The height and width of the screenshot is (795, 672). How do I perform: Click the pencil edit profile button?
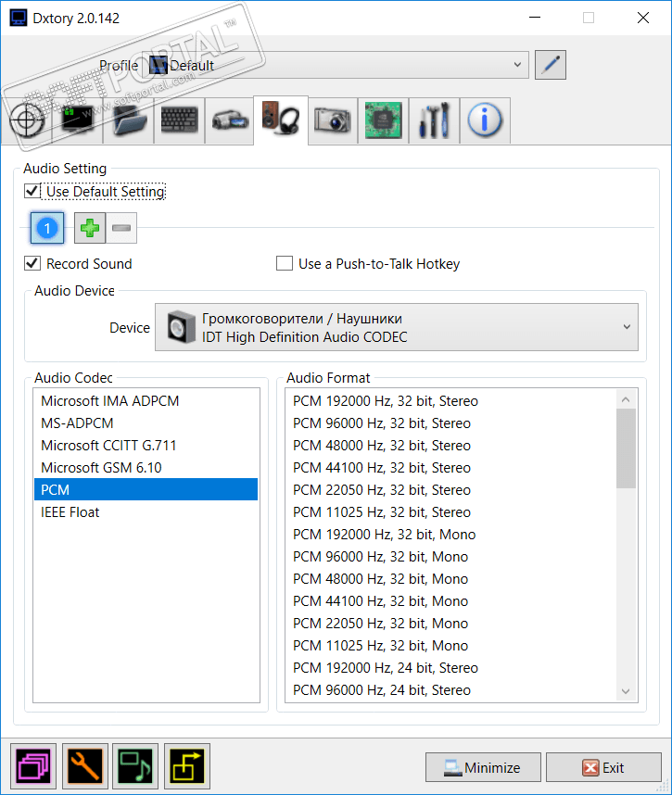pos(551,65)
